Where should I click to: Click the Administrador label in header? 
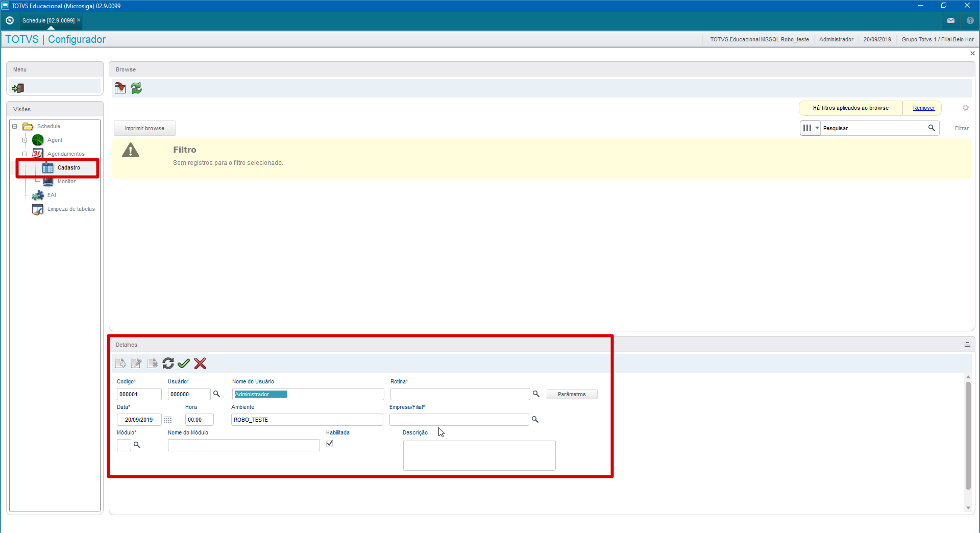tap(836, 39)
